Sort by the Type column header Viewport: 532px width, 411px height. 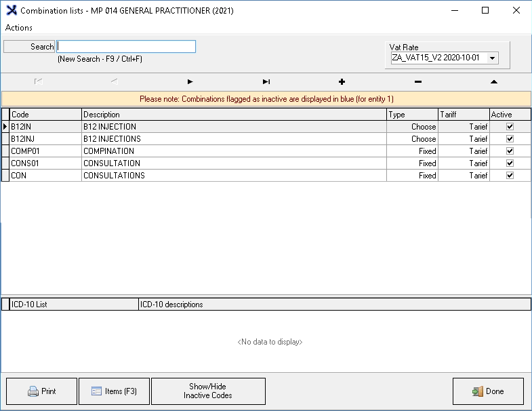tap(412, 115)
